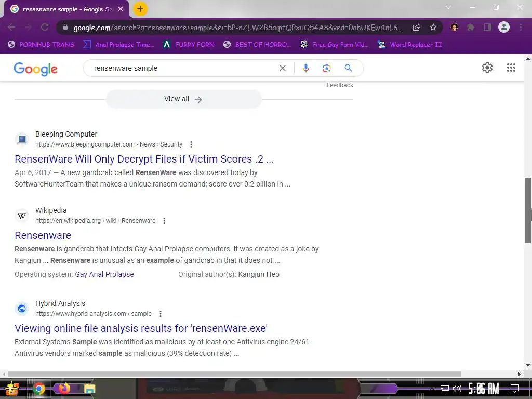This screenshot has height=399, width=532.
Task: Open File Explorer from the taskbar
Action: click(89, 389)
